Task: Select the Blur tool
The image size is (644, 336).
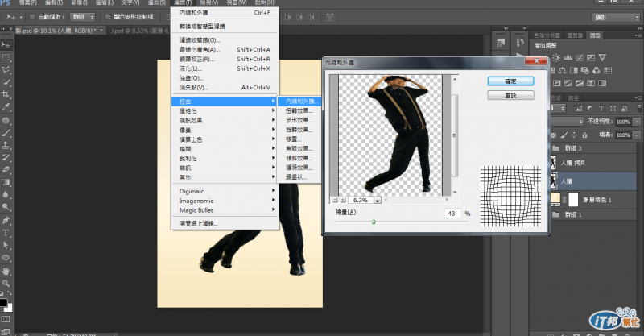Action: 6,194
